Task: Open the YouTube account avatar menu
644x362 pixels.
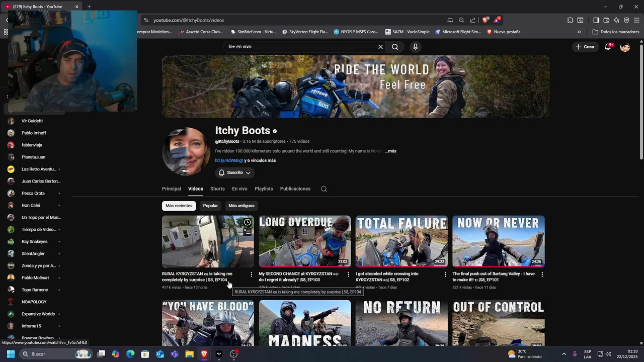Action: click(x=625, y=47)
